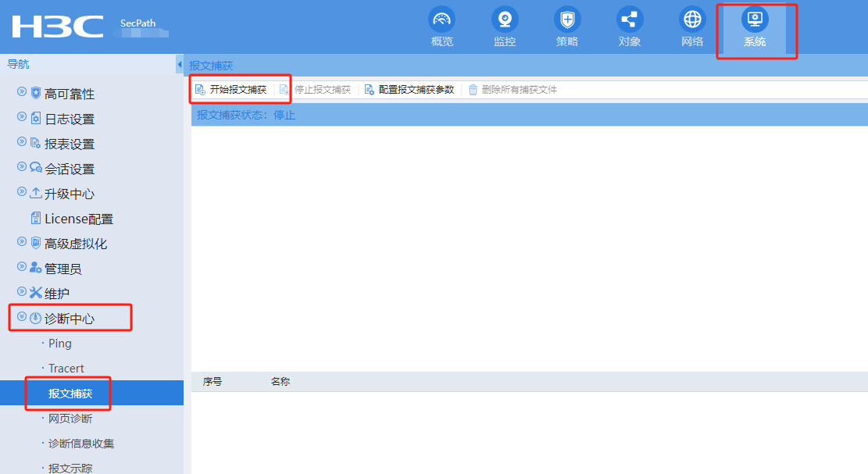Expand the 会话设置 tree node arrow
Screen dimensions: 868x474
coord(22,166)
